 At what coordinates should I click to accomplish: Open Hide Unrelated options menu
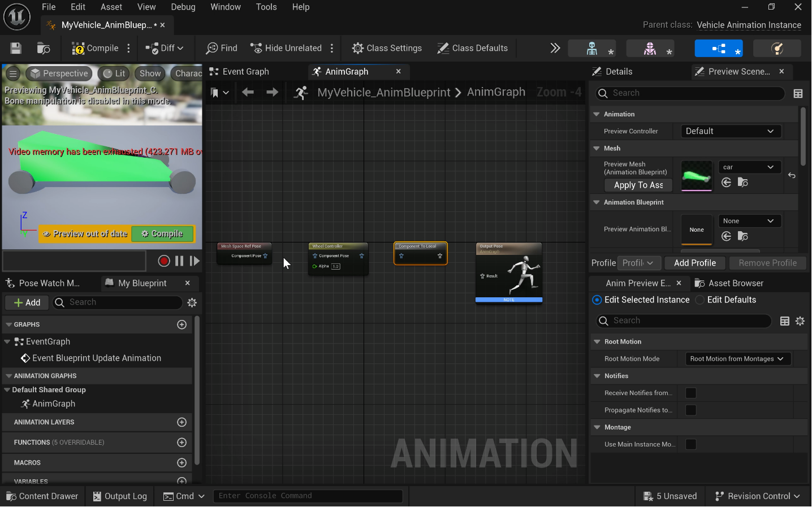coord(332,49)
